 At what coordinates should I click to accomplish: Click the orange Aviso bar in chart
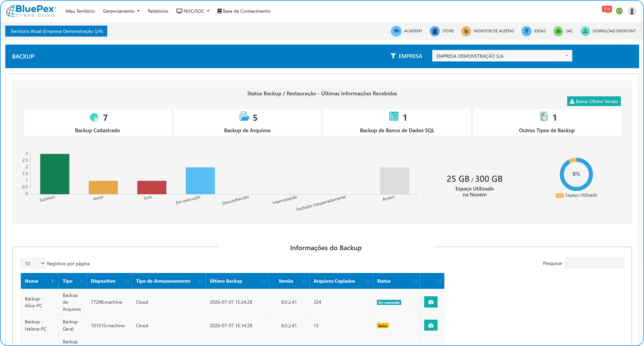click(x=103, y=187)
